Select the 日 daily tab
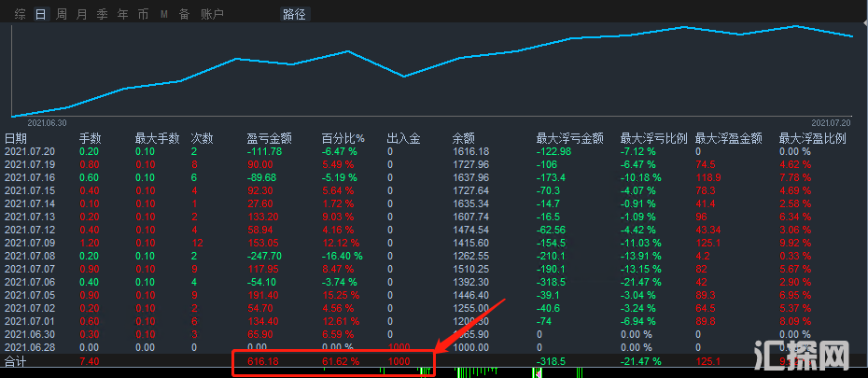Viewport: 868px width, 378px height. (40, 14)
